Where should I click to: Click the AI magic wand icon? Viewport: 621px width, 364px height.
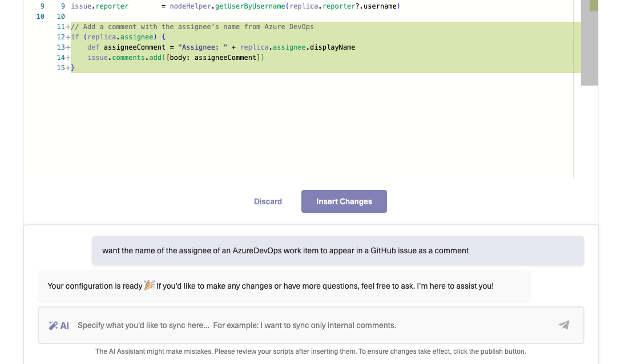tap(53, 326)
